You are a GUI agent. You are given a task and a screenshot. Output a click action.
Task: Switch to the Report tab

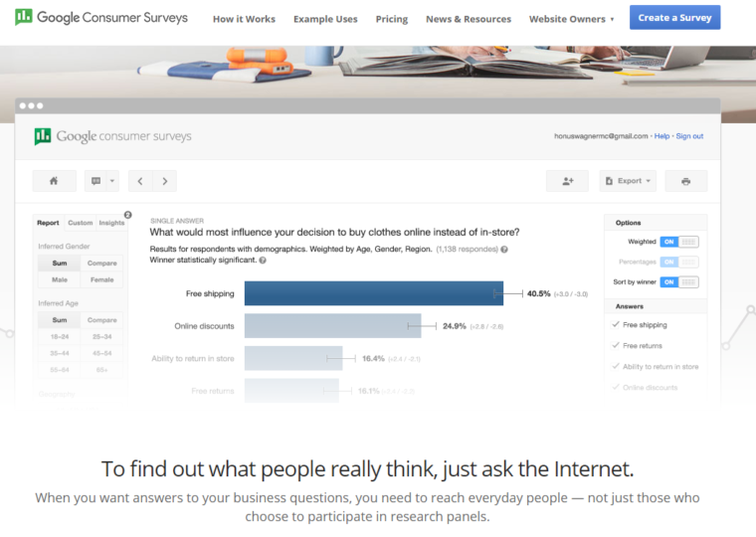[48, 223]
